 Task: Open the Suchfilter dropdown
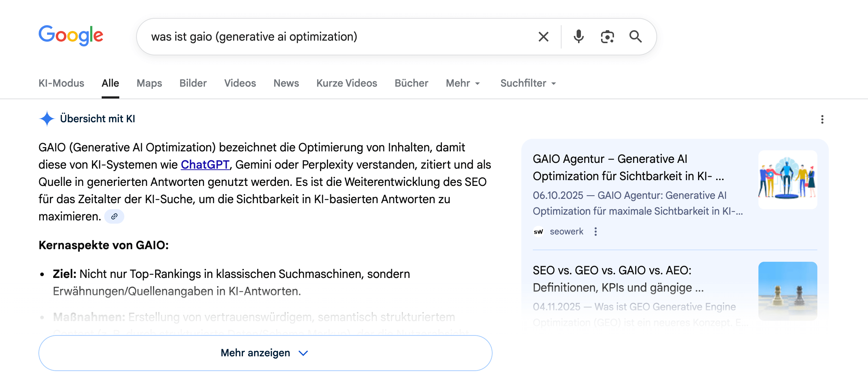tap(528, 83)
